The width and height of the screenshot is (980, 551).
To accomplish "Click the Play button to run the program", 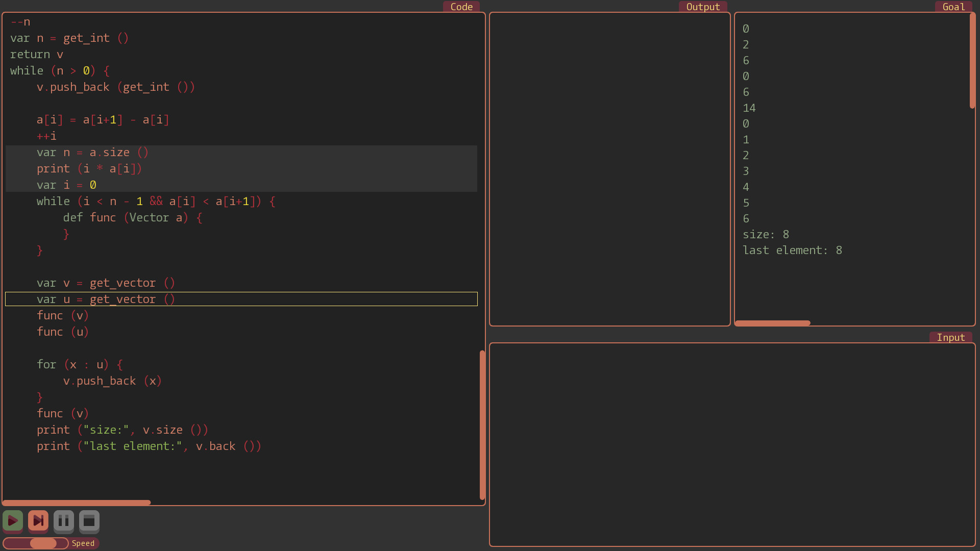I will point(13,521).
